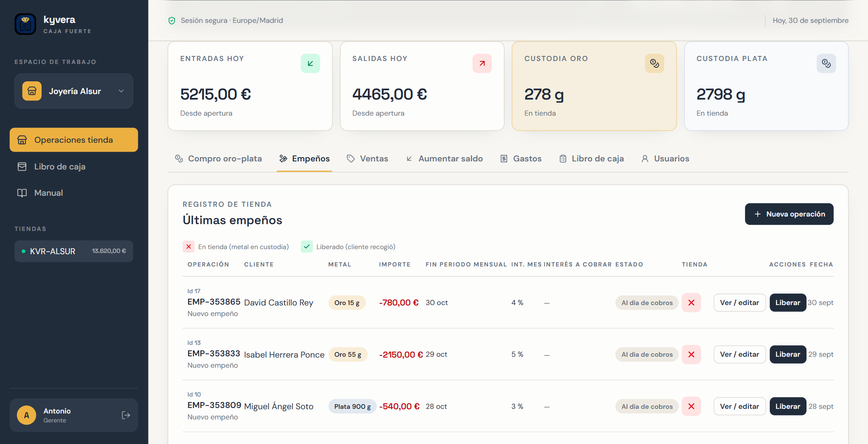
Task: Switch to the Empeños tab
Action: click(x=304, y=158)
